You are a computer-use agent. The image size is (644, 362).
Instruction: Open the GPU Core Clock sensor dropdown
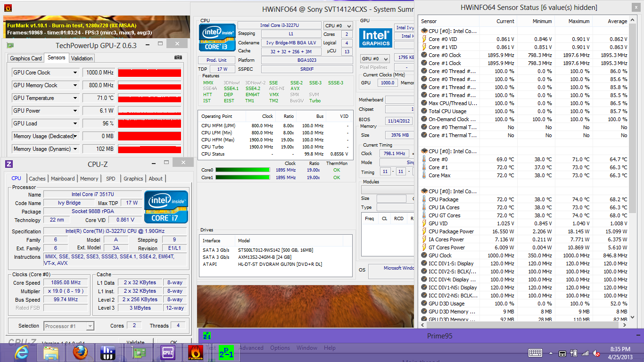[75, 73]
